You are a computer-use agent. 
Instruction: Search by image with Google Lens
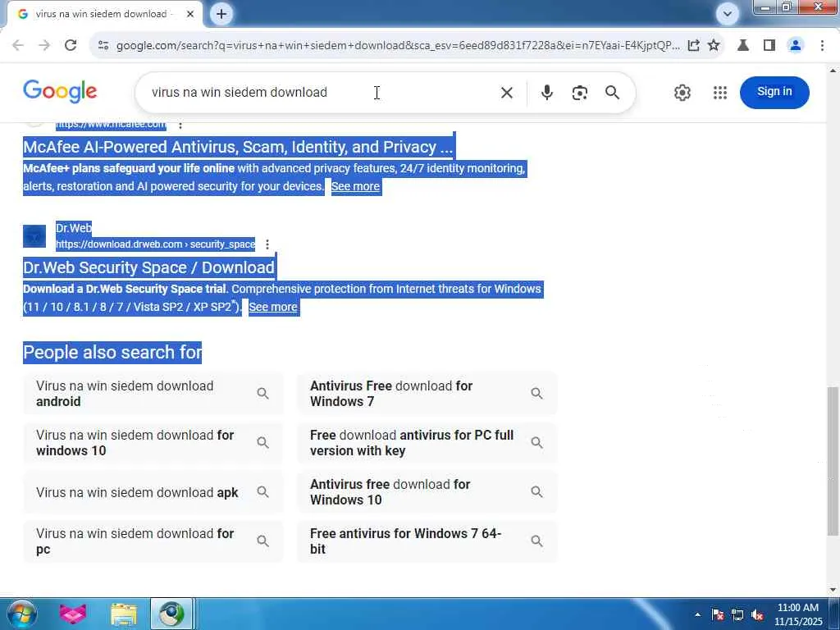580,93
